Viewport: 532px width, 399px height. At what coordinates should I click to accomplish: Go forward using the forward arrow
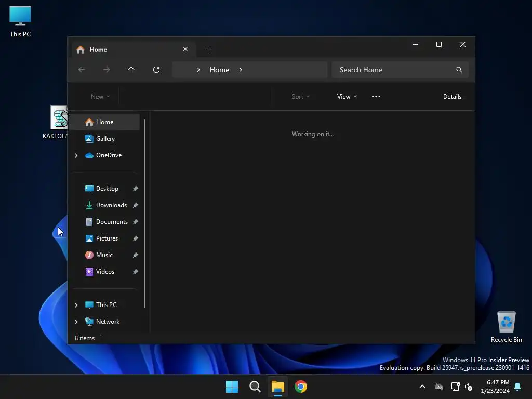click(x=106, y=70)
